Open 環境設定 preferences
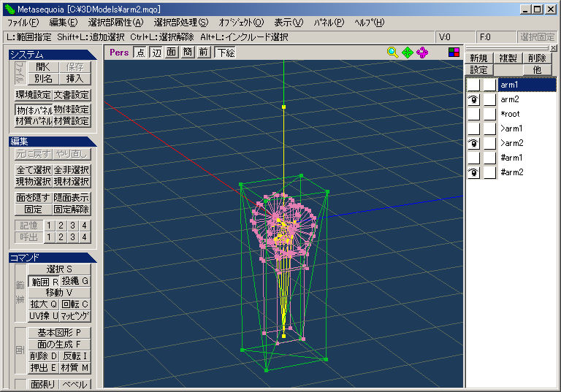This screenshot has width=561, height=392. [34, 95]
